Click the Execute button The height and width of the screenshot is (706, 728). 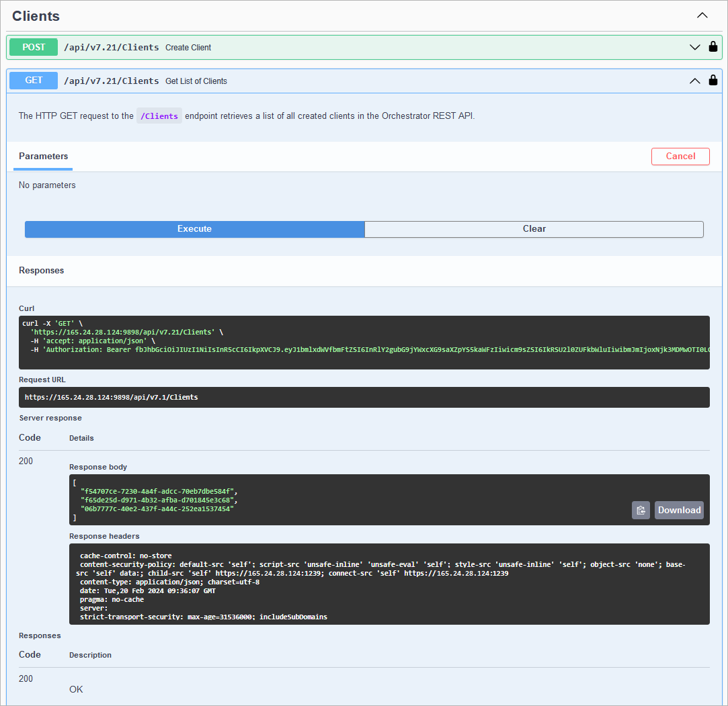pos(194,229)
